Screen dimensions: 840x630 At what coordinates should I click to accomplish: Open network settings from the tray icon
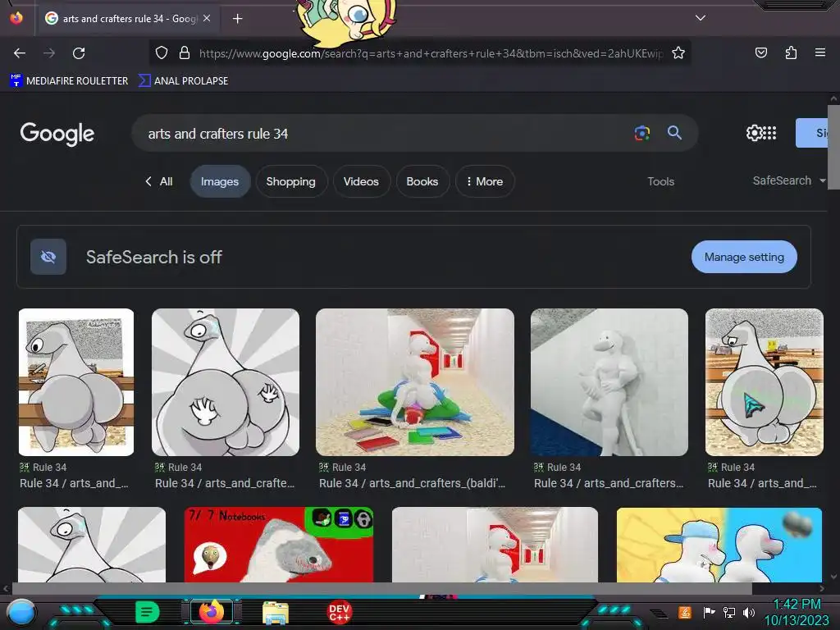coord(729,612)
